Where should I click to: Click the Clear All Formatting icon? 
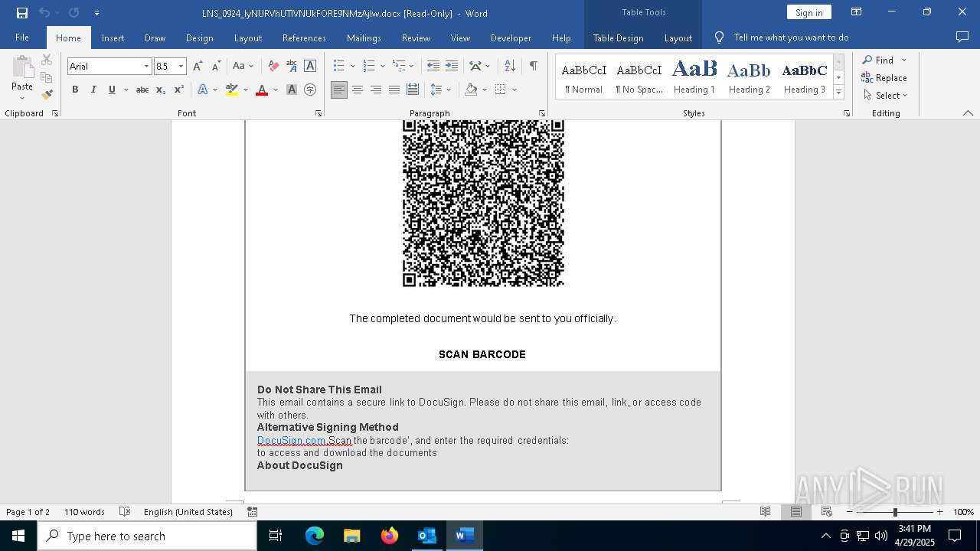click(x=273, y=67)
